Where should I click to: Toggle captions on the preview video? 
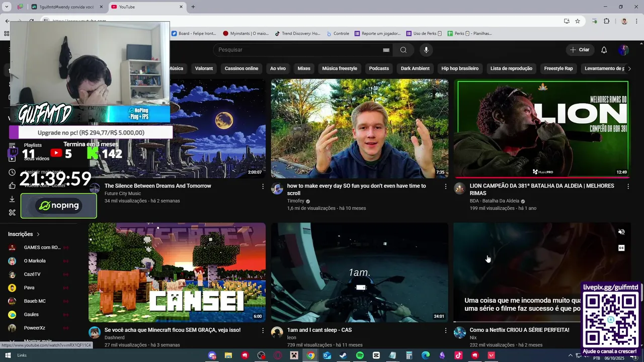pos(621,248)
